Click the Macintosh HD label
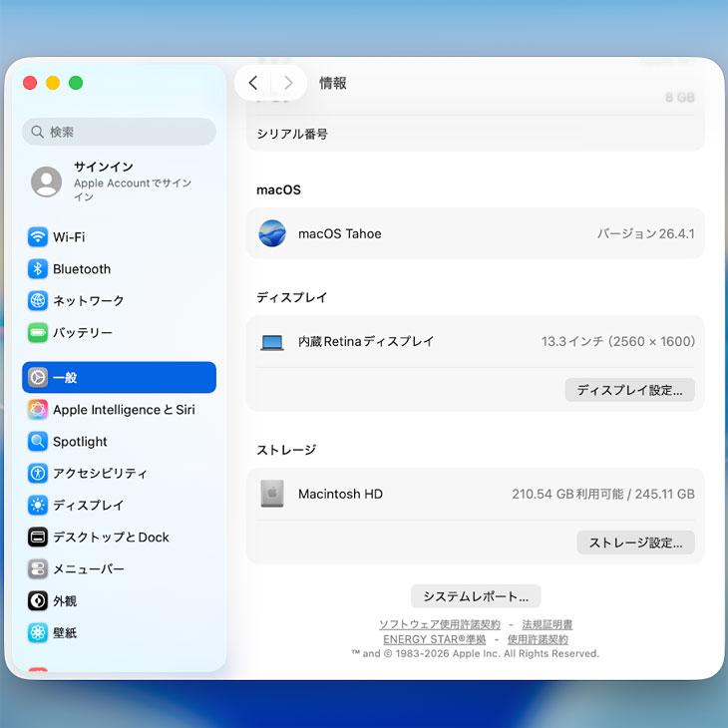 click(x=340, y=494)
